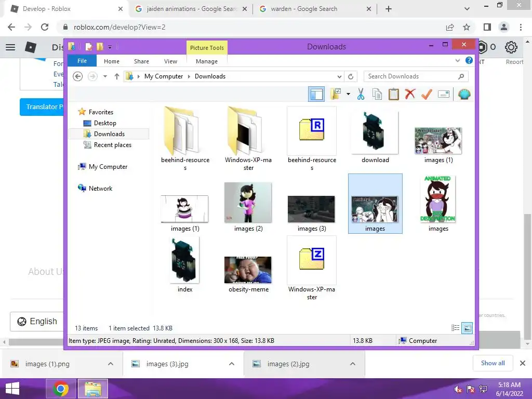
Task: Open dropdown next to folder options icon
Action: [x=348, y=94]
